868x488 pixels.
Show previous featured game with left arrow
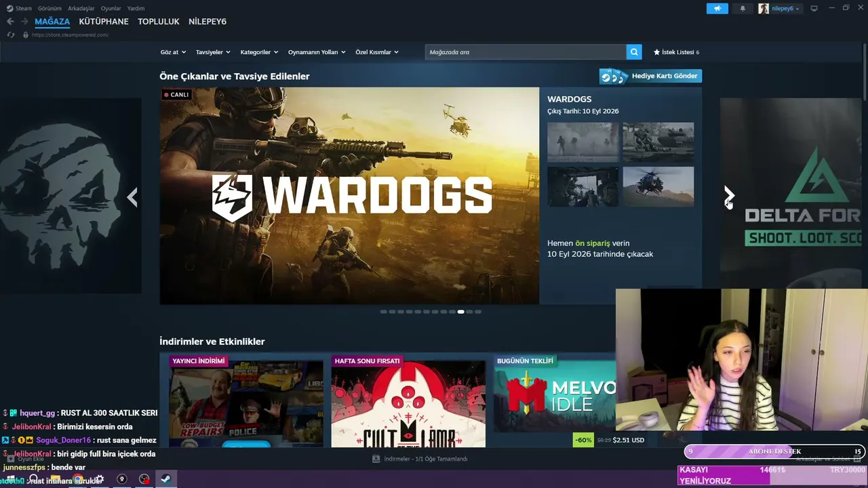click(x=132, y=197)
